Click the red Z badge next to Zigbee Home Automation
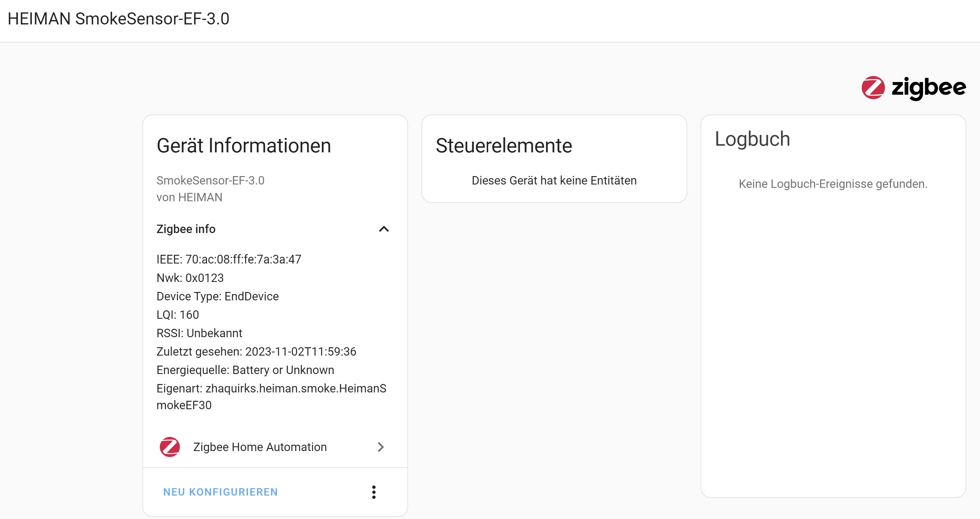Viewport: 980px width, 519px height. pos(170,447)
